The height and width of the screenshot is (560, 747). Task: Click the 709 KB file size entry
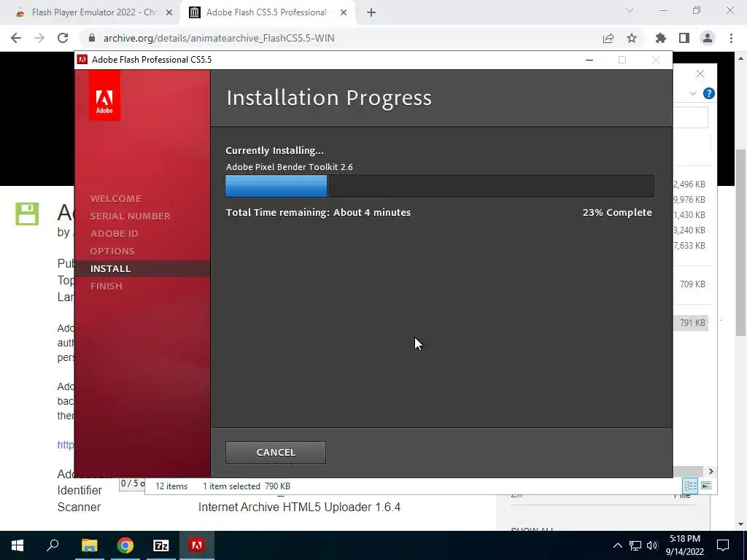point(692,284)
